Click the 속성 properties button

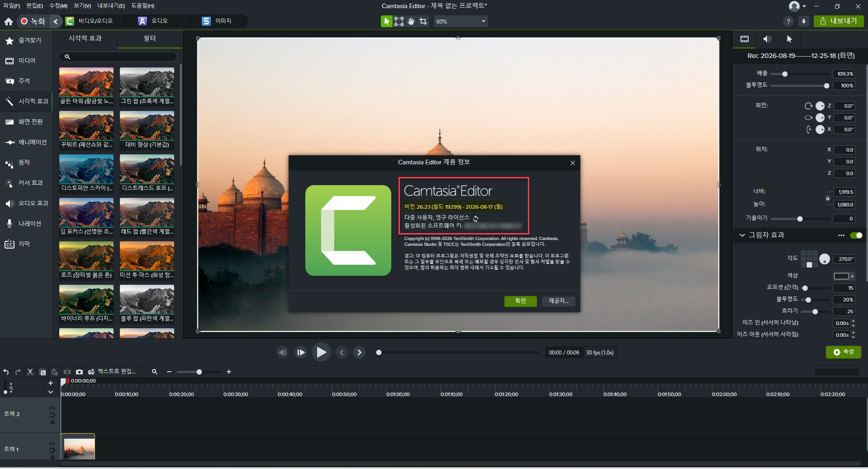click(x=844, y=352)
